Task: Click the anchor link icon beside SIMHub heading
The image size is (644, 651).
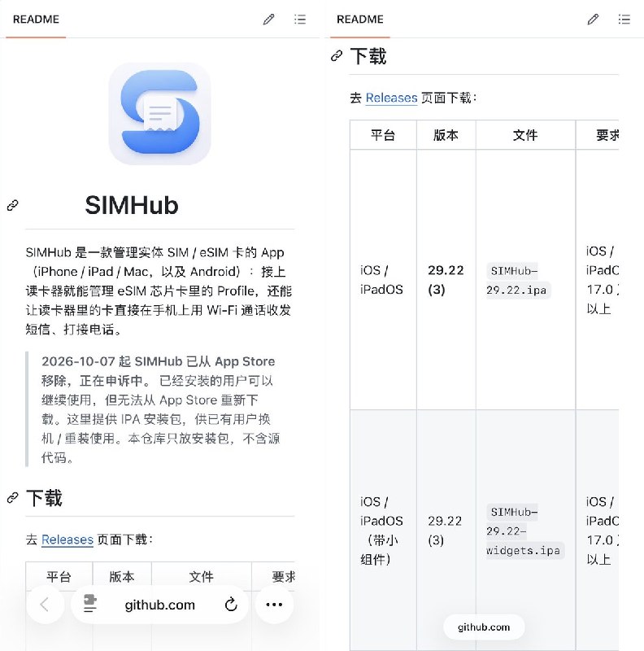Action: pos(13,205)
